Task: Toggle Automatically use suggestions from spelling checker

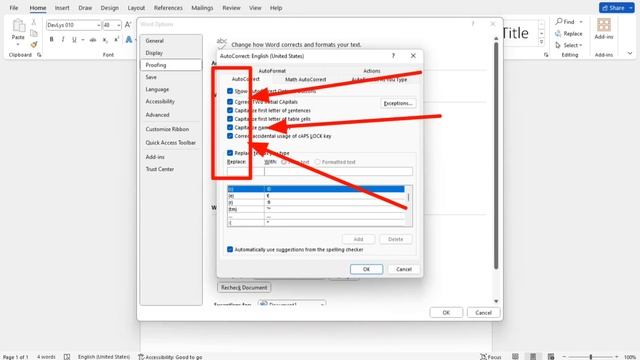Action: click(230, 249)
